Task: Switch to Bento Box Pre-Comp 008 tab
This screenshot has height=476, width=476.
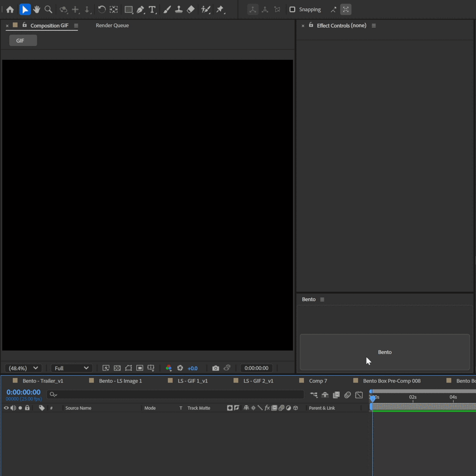Action: [x=392, y=381]
